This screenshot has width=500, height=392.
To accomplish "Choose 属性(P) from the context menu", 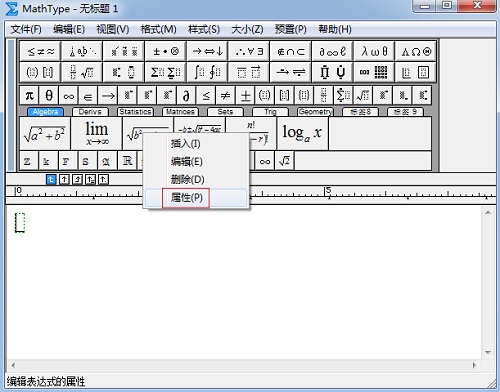I will click(196, 198).
